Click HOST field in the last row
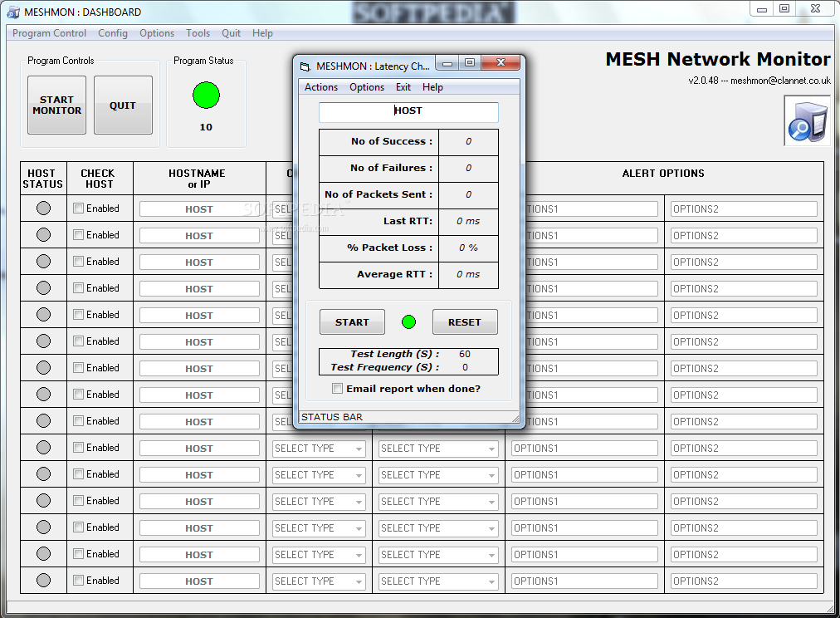Viewport: 840px width, 618px height. pos(199,581)
